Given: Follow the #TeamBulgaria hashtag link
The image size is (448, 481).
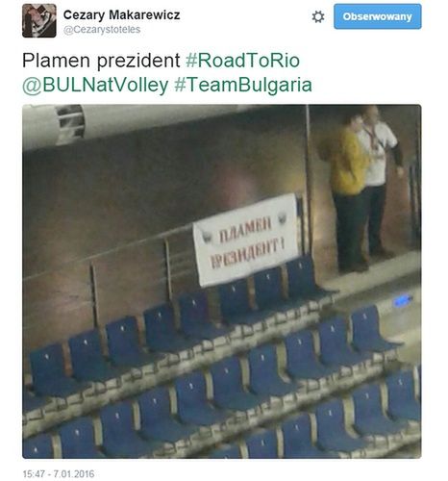Looking at the screenshot, I should click(243, 86).
